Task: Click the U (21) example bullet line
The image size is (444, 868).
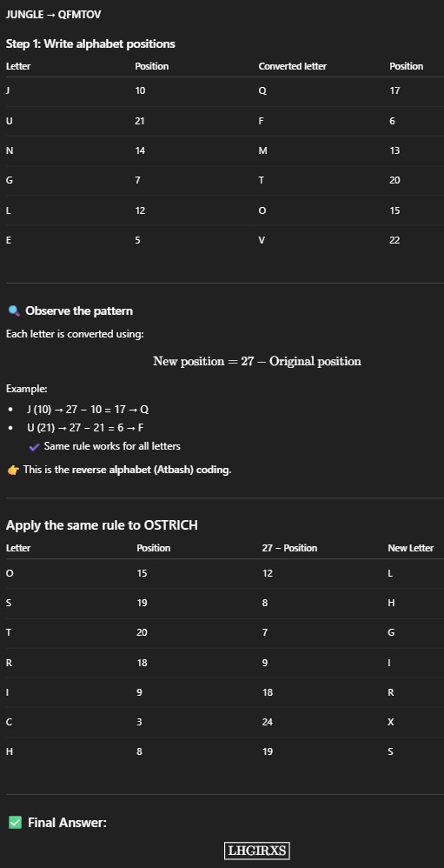Action: 86,428
